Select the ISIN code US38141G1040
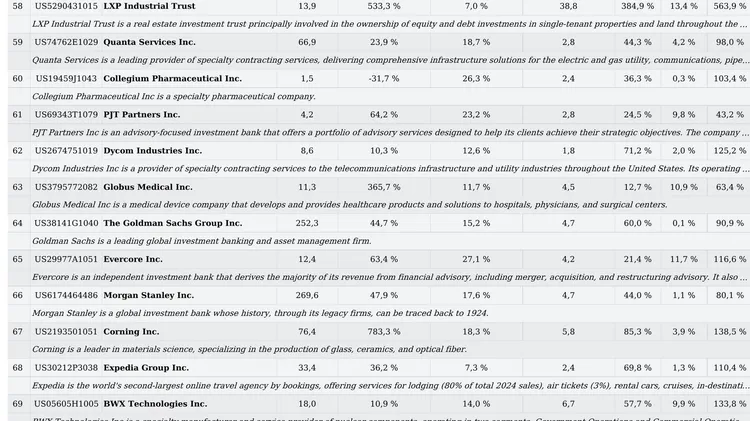The image size is (750, 421). pyautogui.click(x=66, y=223)
